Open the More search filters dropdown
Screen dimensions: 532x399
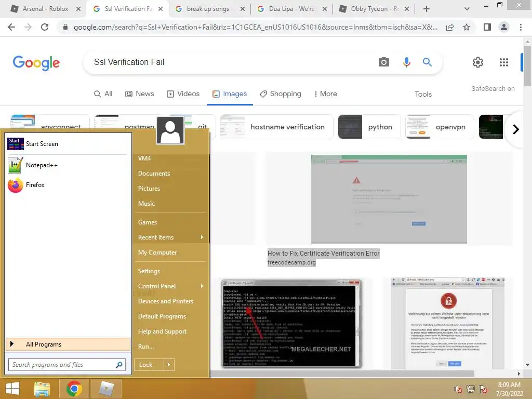(x=325, y=94)
